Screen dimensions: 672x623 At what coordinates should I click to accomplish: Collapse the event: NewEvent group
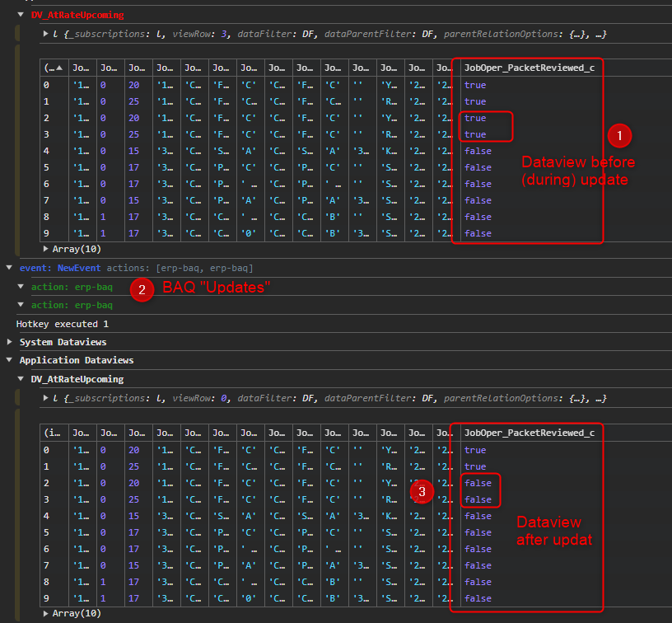tap(9, 268)
